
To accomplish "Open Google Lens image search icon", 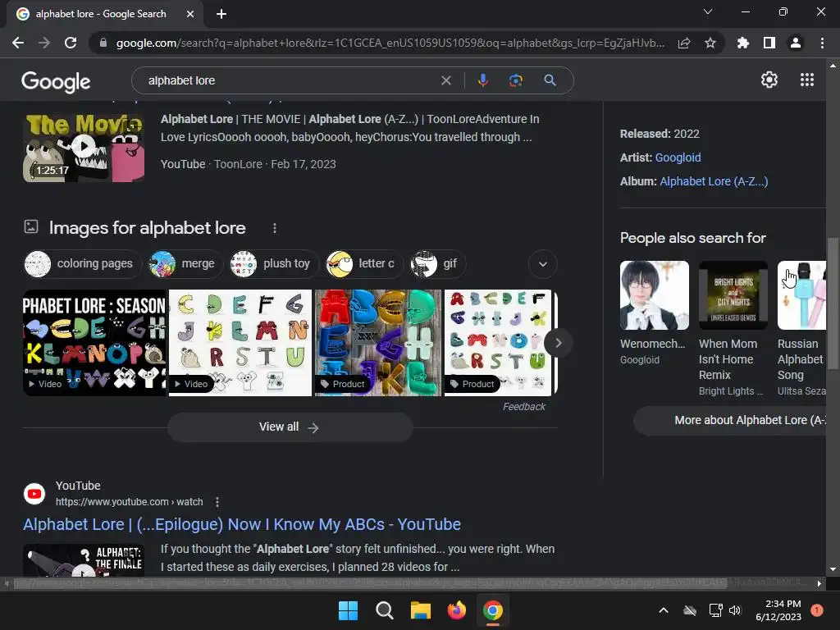I will pyautogui.click(x=515, y=80).
